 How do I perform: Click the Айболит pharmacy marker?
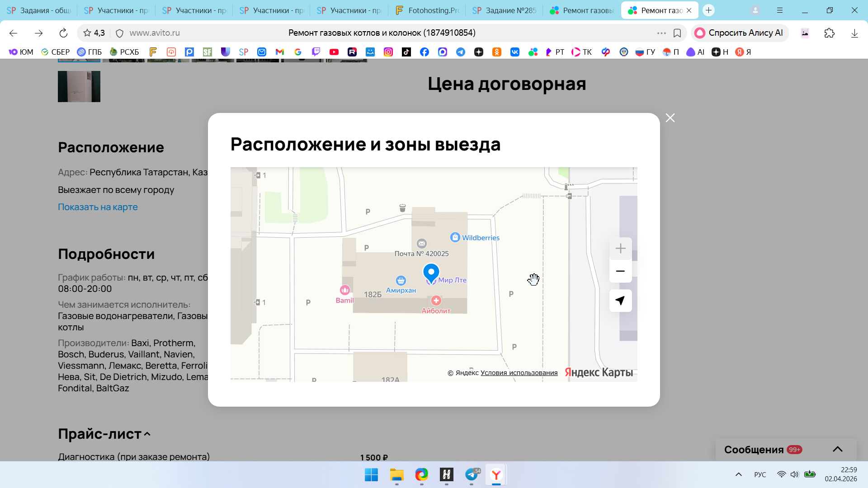click(436, 300)
